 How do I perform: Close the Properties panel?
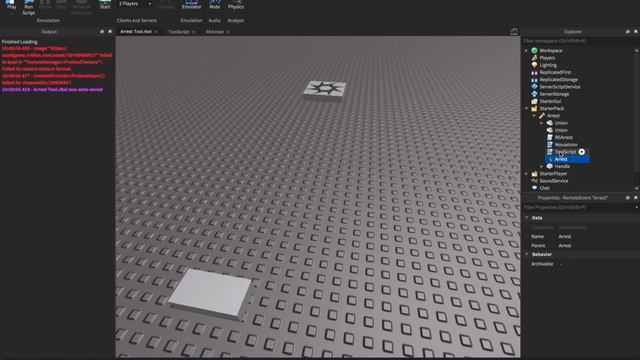(635, 198)
